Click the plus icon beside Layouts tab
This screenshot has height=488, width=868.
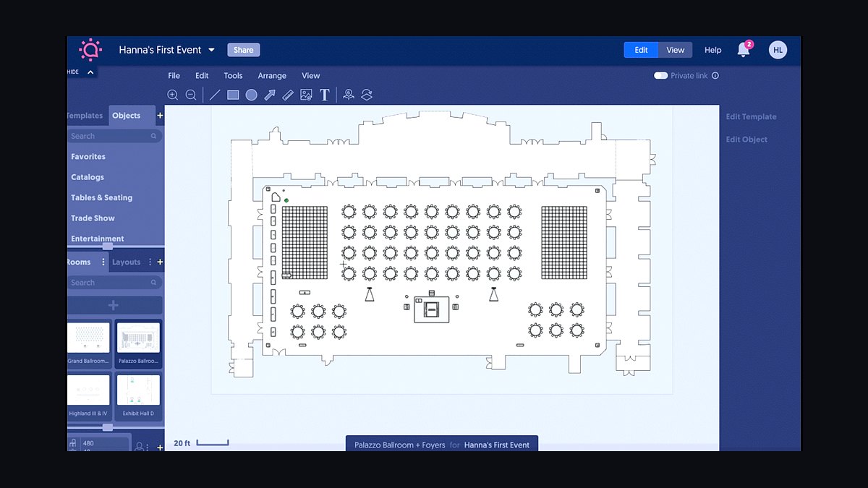click(160, 262)
